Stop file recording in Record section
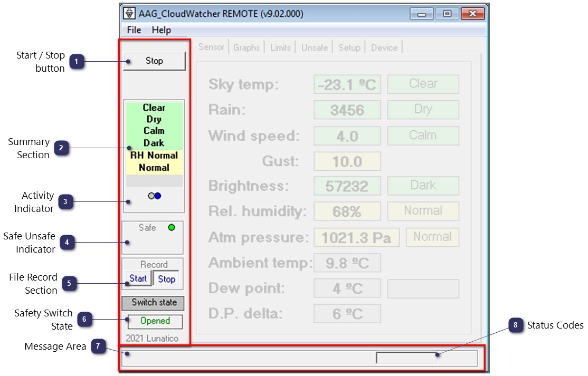588x376 pixels. tap(166, 278)
